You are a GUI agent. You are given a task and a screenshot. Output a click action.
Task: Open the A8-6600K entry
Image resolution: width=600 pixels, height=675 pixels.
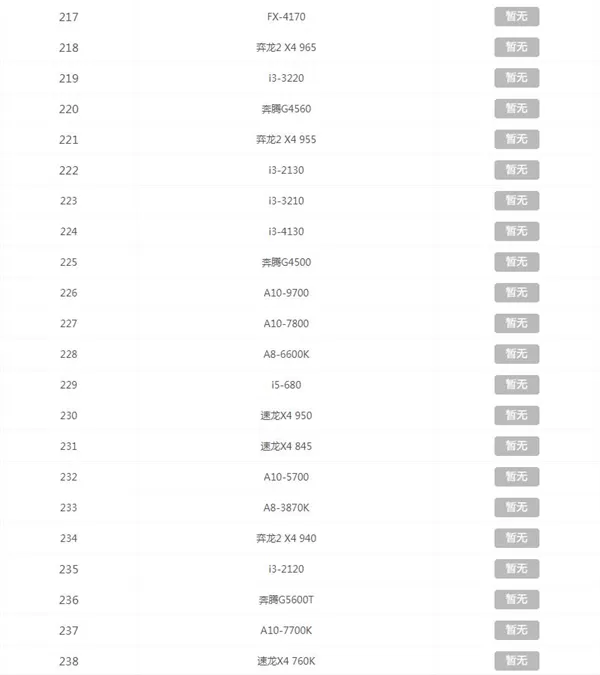tap(286, 354)
